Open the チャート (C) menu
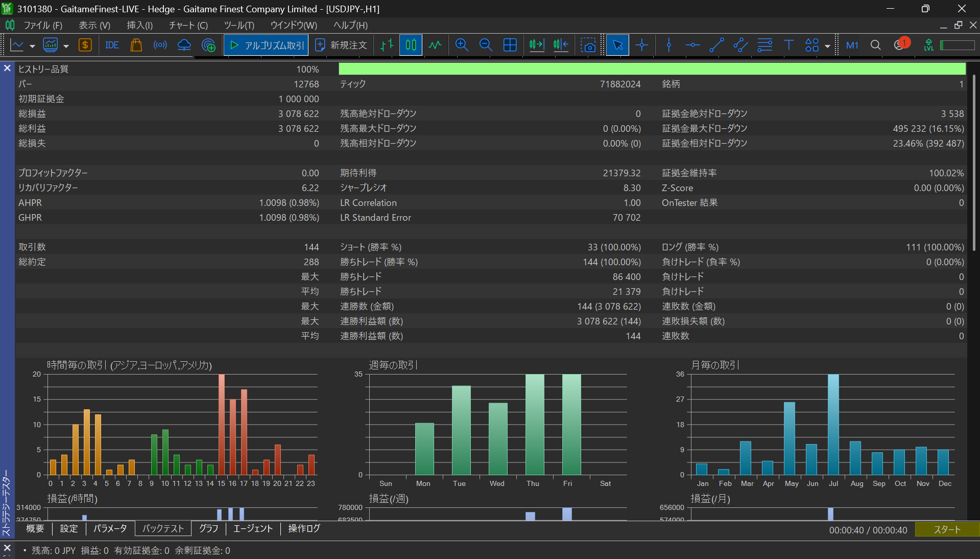This screenshot has width=980, height=559. tap(188, 25)
